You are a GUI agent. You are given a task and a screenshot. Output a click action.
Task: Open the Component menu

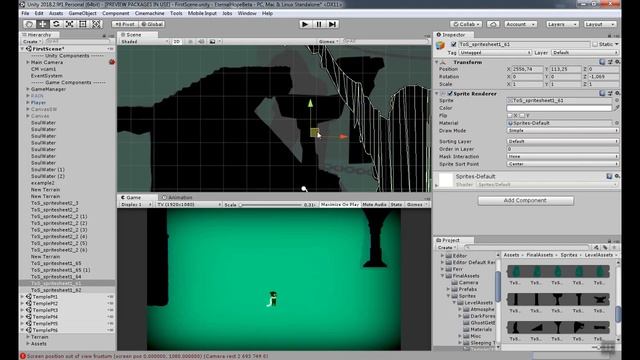[116, 13]
